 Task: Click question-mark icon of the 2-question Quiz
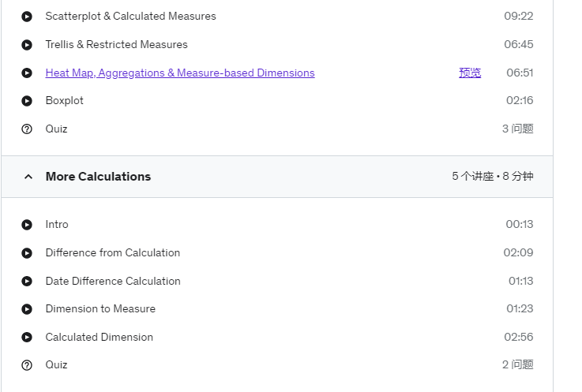tap(27, 365)
